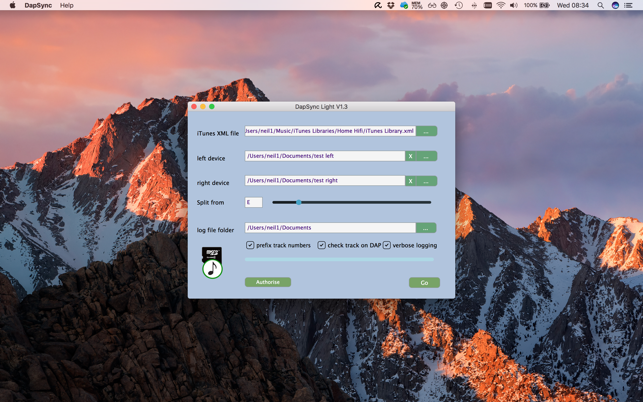Screen dimensions: 643x402
Task: Click the scribble A menu bar icon
Action: (378, 5)
